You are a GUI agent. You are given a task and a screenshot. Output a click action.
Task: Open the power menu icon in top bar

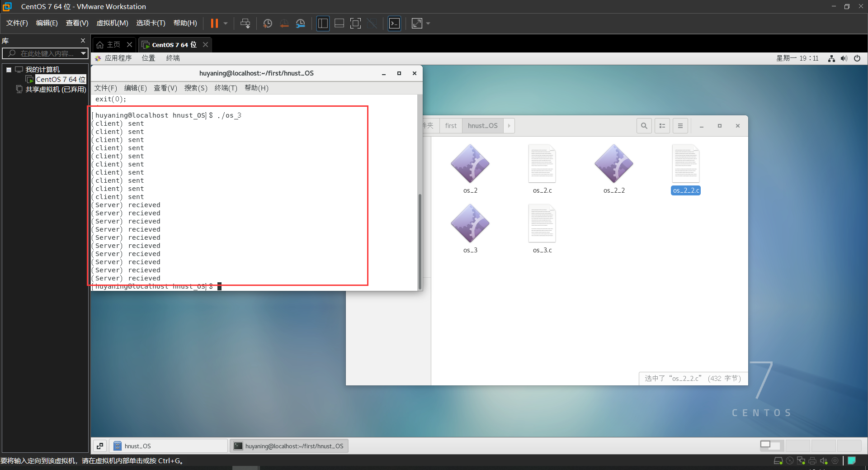coord(857,58)
